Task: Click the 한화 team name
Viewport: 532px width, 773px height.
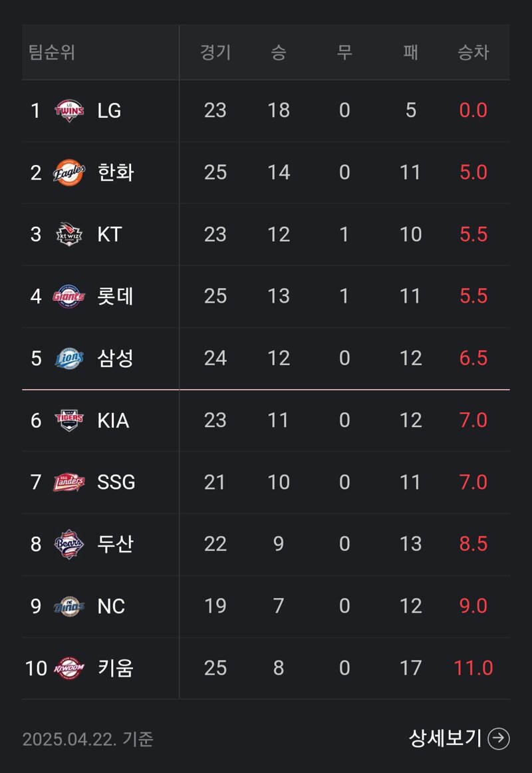Action: pos(116,172)
